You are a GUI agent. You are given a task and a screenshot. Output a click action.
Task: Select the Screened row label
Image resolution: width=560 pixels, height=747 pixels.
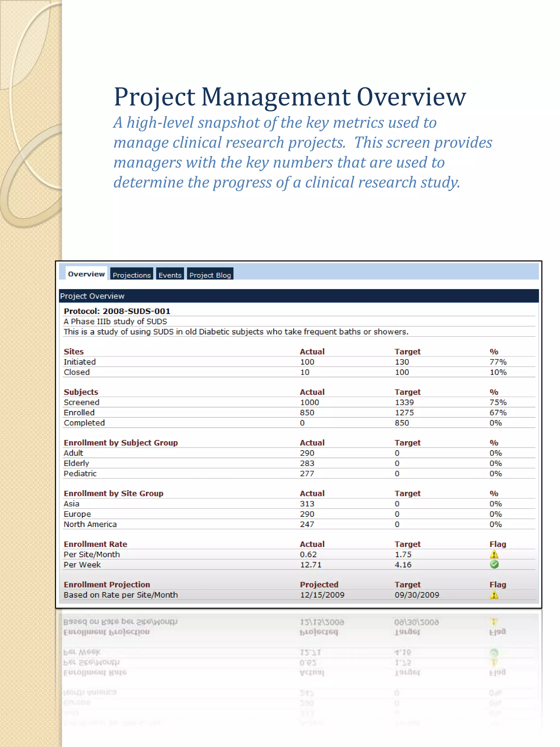click(81, 402)
